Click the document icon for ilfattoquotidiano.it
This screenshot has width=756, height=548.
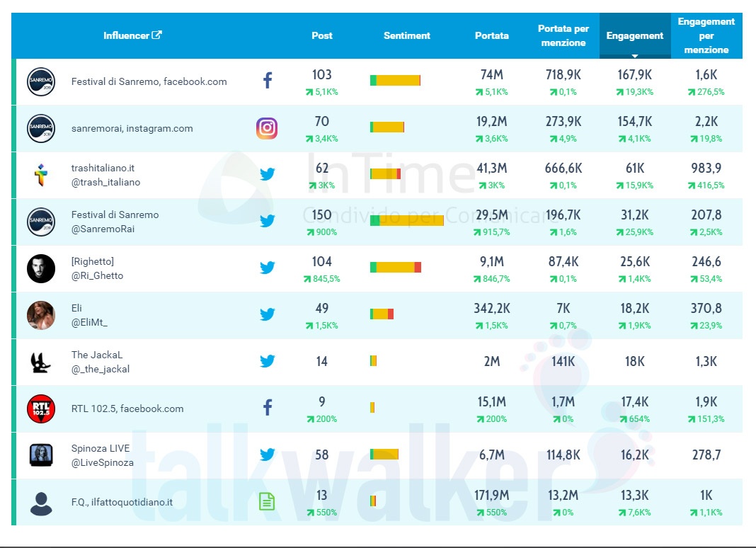(267, 501)
